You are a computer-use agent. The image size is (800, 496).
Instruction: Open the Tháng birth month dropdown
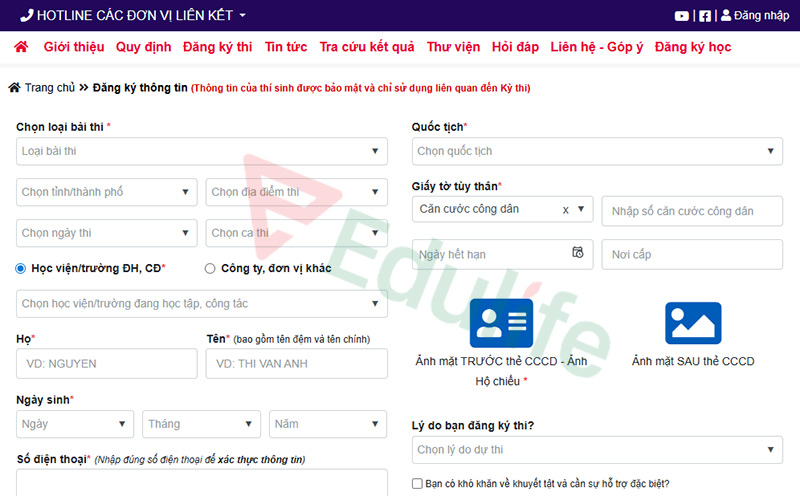pyautogui.click(x=201, y=424)
